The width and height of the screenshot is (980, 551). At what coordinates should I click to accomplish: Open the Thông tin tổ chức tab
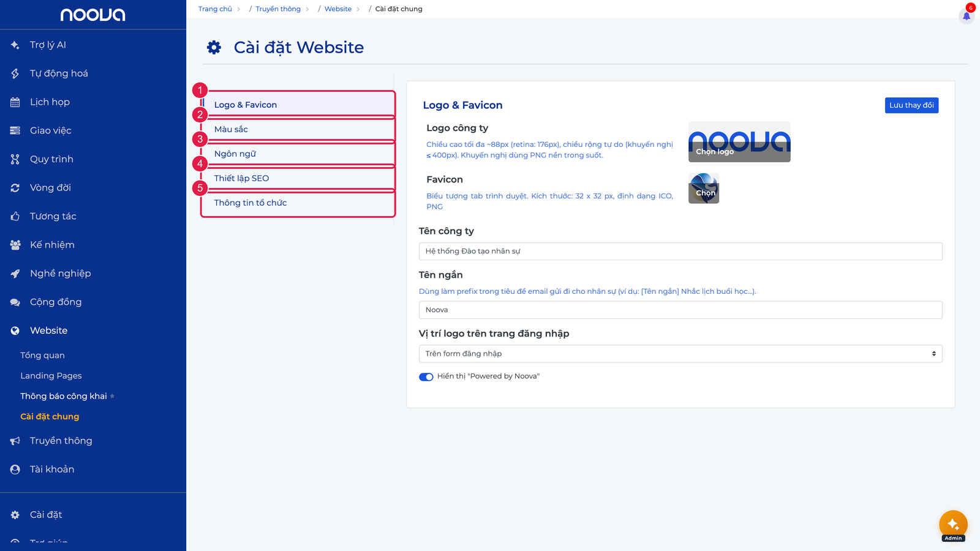point(298,203)
